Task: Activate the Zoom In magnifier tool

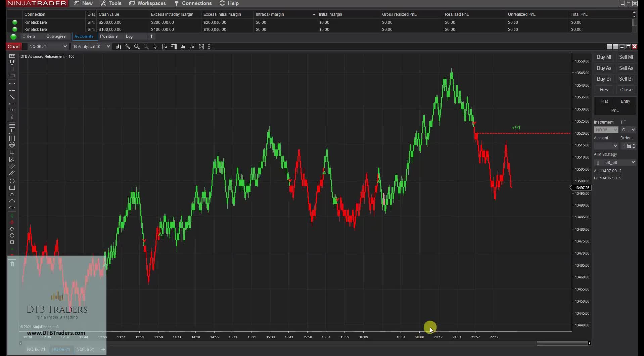Action: pos(137,47)
